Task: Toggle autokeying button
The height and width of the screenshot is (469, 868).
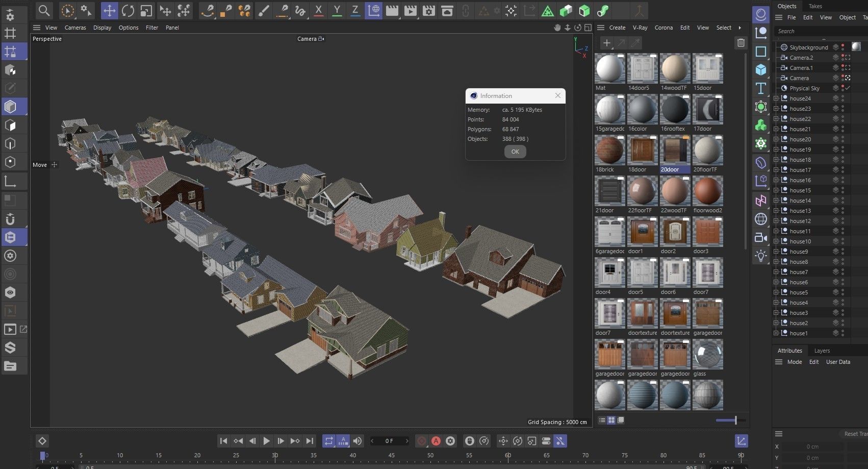Action: tap(436, 441)
